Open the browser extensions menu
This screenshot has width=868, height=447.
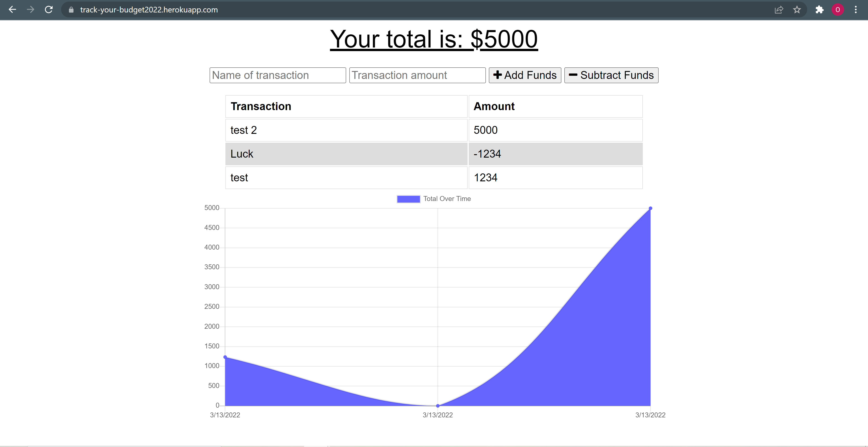tap(819, 10)
